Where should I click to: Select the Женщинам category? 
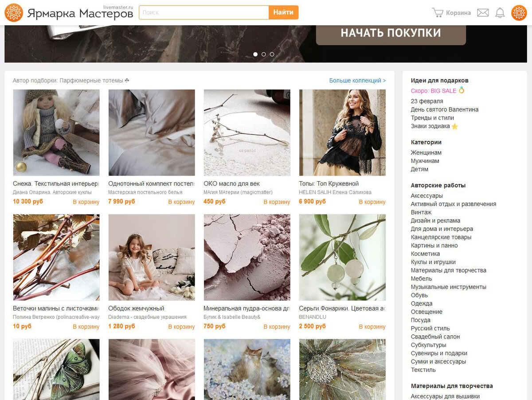pos(426,152)
